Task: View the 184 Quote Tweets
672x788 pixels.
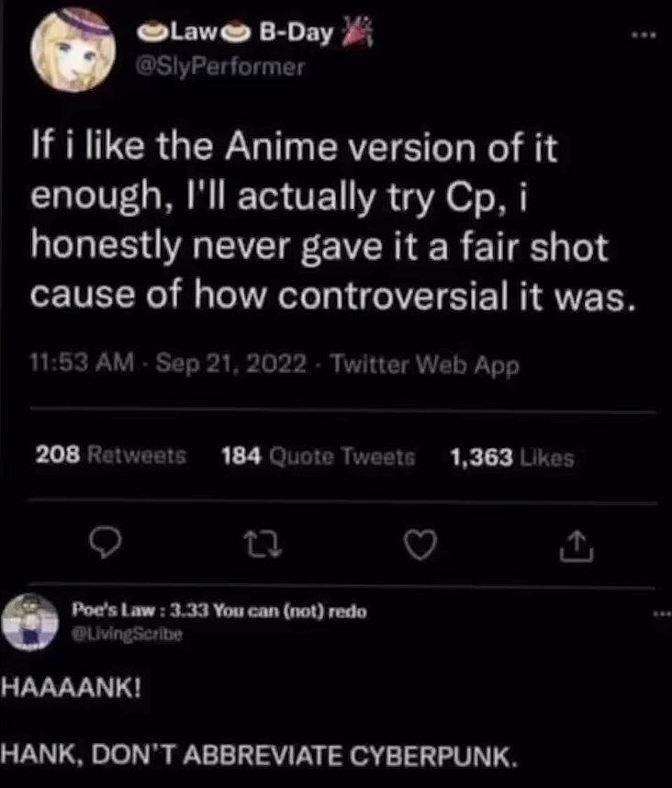Action: click(319, 456)
